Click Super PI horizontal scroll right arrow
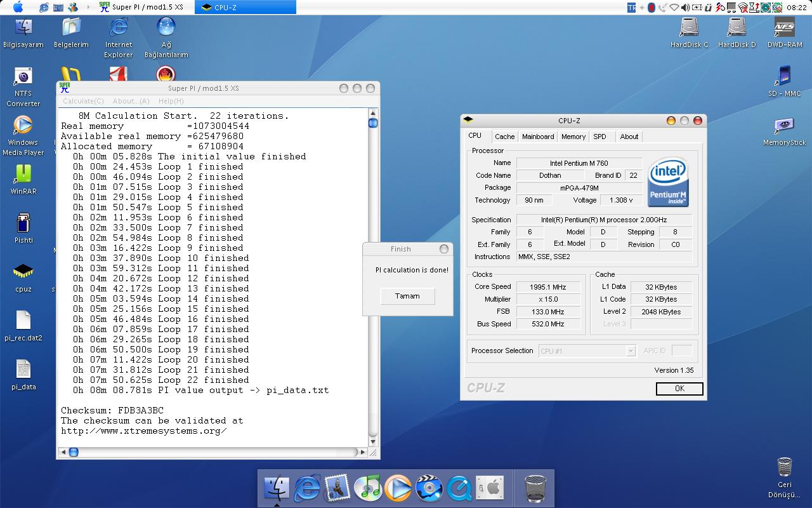The height and width of the screenshot is (508, 812). [363, 452]
